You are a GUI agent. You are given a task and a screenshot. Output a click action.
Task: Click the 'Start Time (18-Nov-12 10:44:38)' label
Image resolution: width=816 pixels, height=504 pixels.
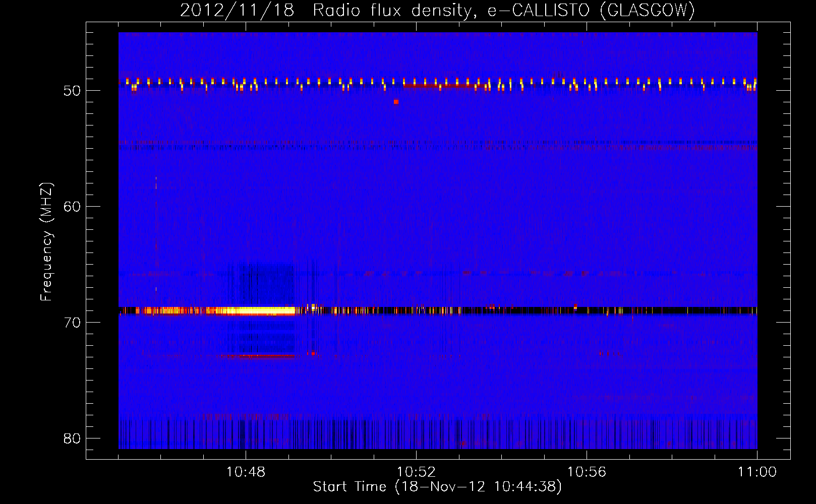point(437,487)
